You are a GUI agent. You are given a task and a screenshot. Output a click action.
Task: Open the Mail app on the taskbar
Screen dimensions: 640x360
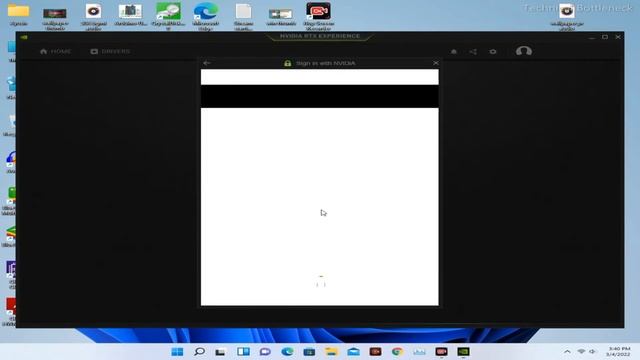(x=353, y=351)
